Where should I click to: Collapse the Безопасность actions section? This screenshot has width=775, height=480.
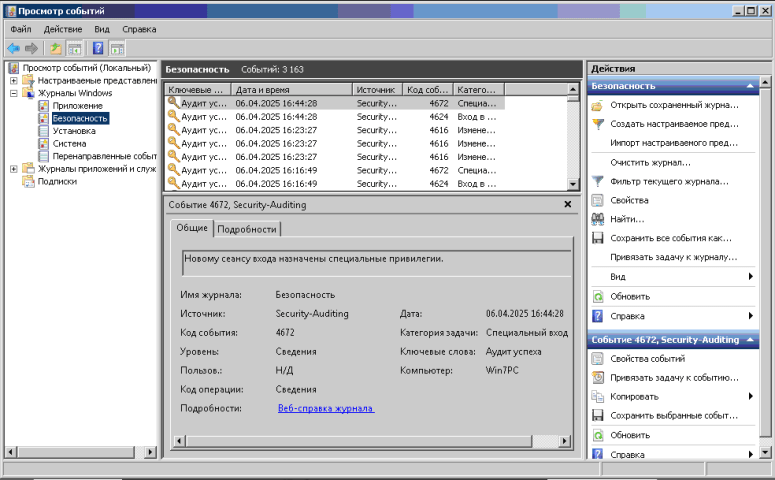pyautogui.click(x=750, y=86)
